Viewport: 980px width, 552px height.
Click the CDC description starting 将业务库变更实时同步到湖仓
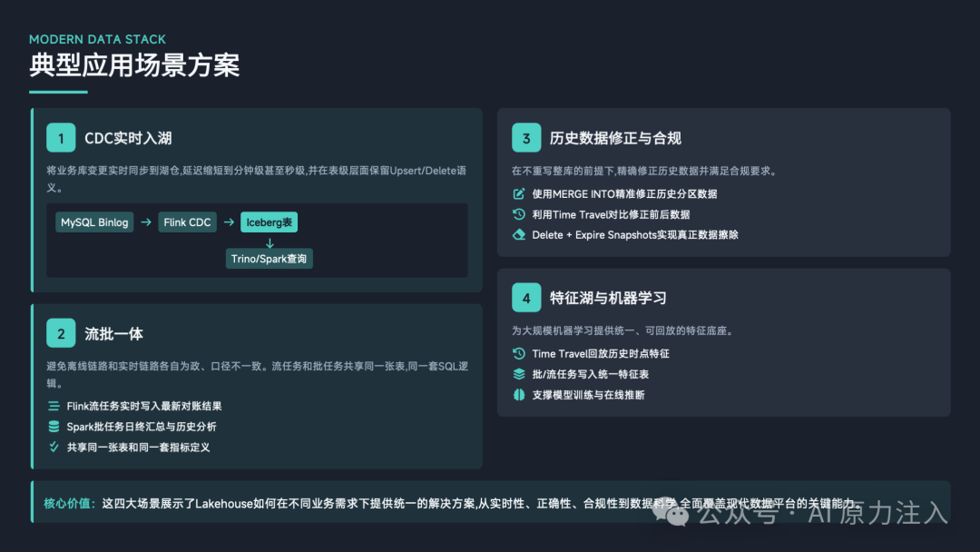point(256,179)
